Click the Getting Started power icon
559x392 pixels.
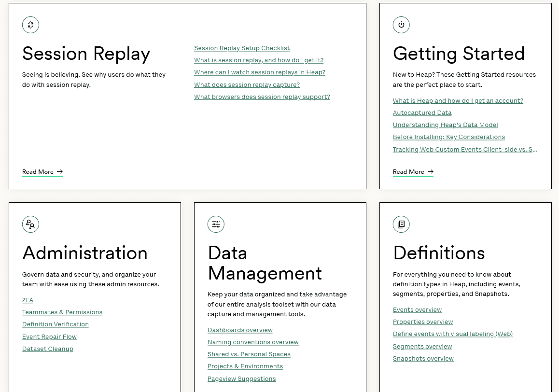[401, 25]
